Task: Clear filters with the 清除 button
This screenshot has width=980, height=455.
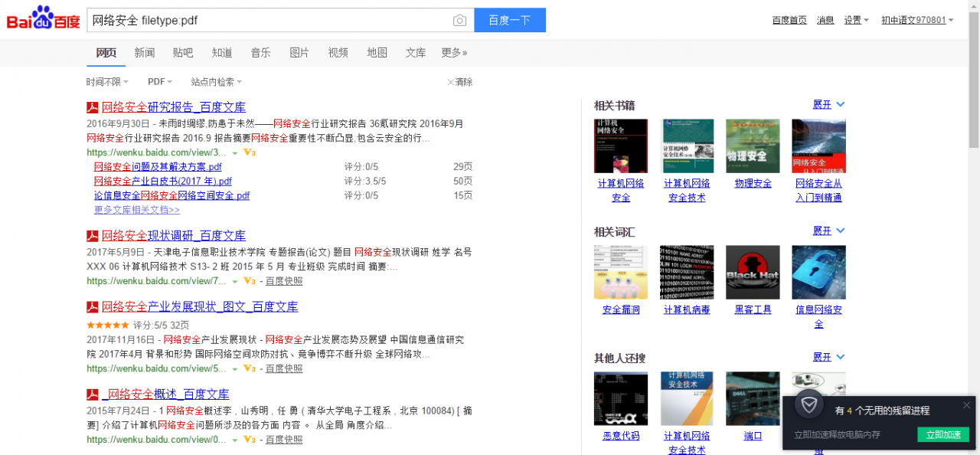Action: pyautogui.click(x=459, y=82)
